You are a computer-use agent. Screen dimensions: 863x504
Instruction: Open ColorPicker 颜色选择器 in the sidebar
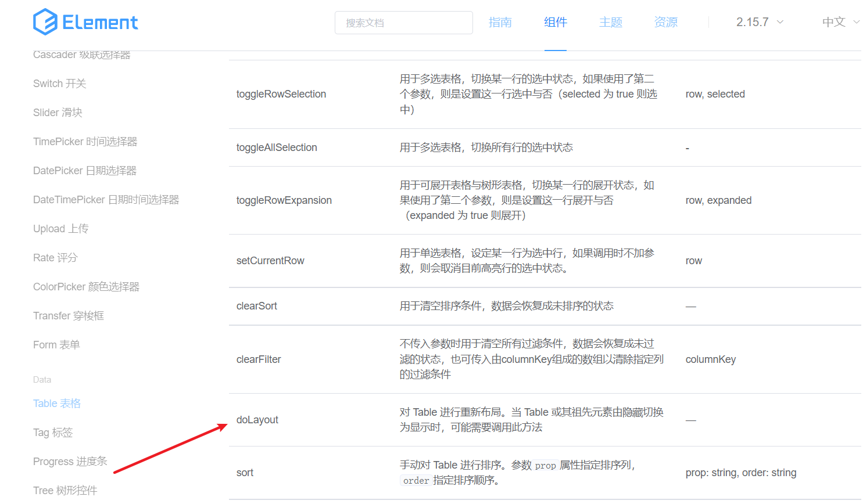pos(87,287)
